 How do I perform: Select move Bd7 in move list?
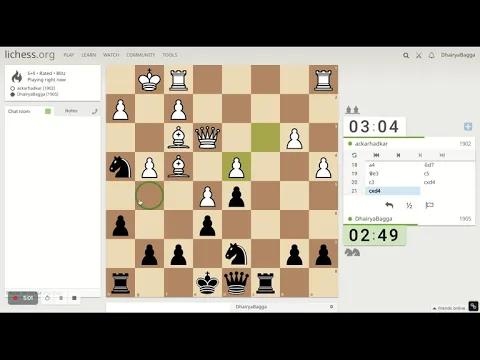tap(447, 165)
